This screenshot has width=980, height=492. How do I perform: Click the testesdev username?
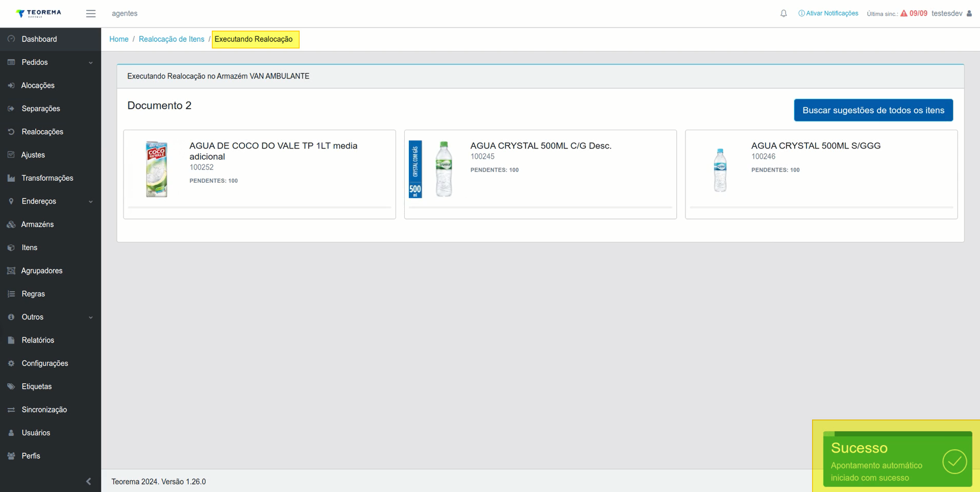(x=947, y=13)
